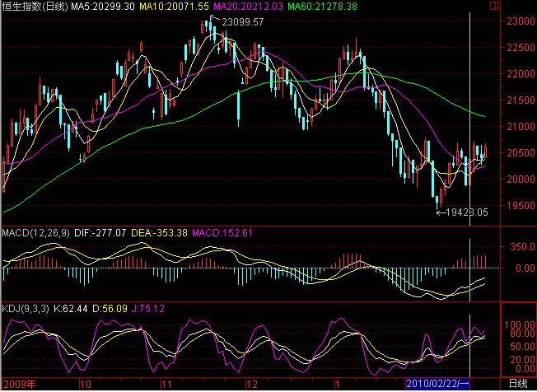
Task: Click the DIF:-277.07 value
Action: coord(100,233)
